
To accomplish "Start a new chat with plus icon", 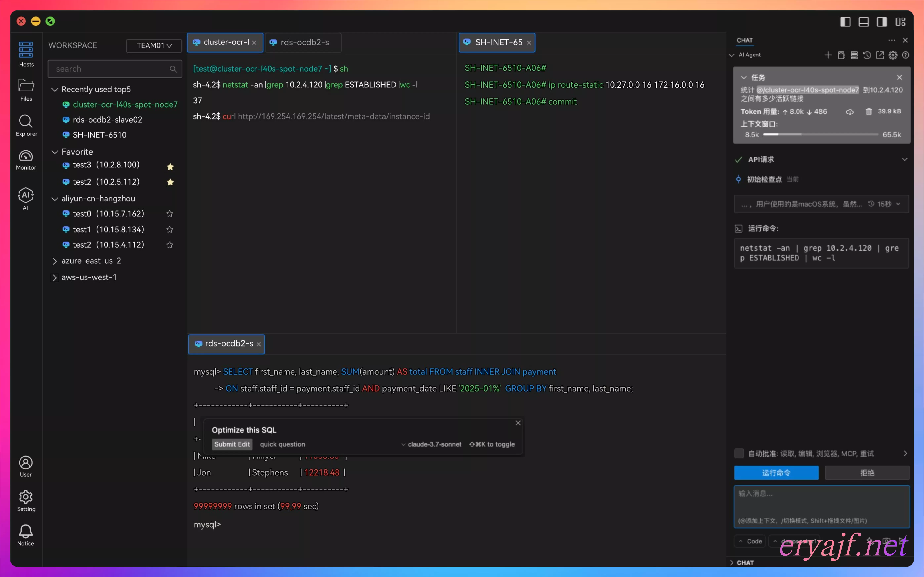I will (x=828, y=55).
